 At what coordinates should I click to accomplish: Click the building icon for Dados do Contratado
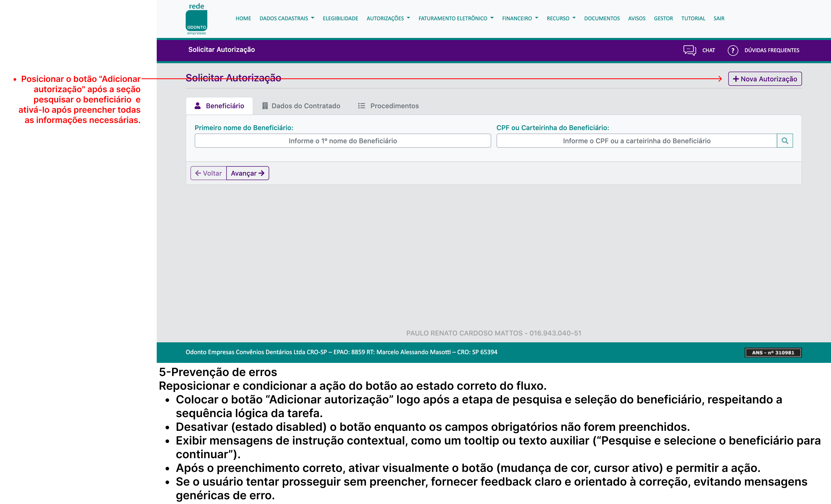(265, 106)
